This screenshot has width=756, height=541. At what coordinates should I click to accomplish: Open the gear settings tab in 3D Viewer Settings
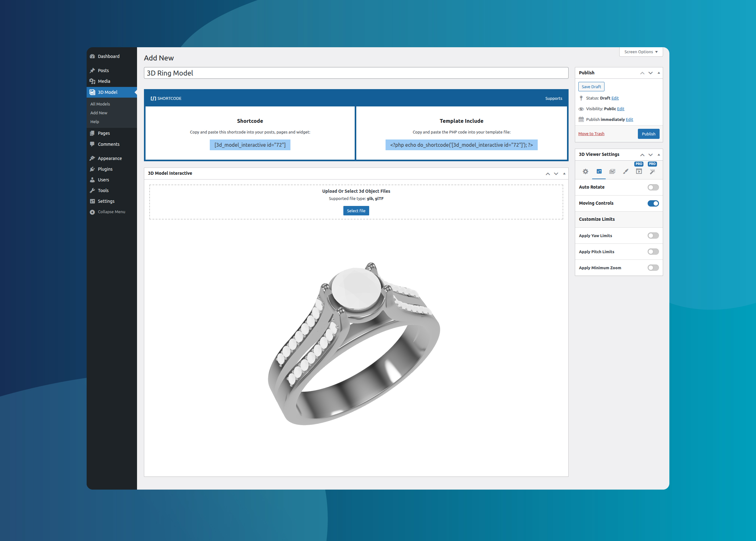[x=585, y=171]
